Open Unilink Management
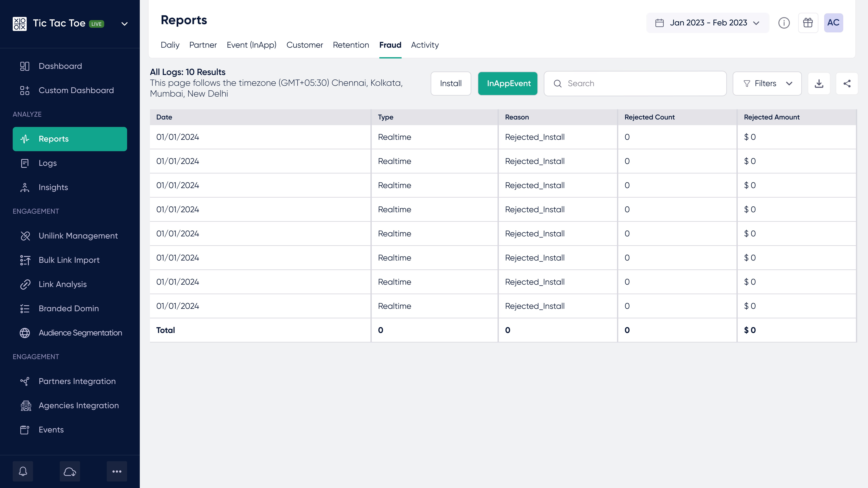The width and height of the screenshot is (868, 488). (x=70, y=236)
